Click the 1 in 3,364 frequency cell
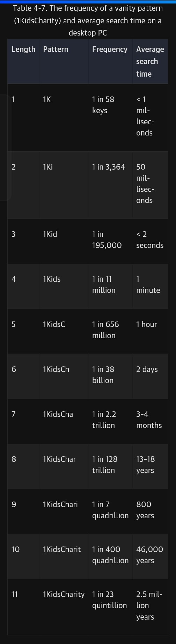The height and width of the screenshot is (644, 176). coord(109,167)
